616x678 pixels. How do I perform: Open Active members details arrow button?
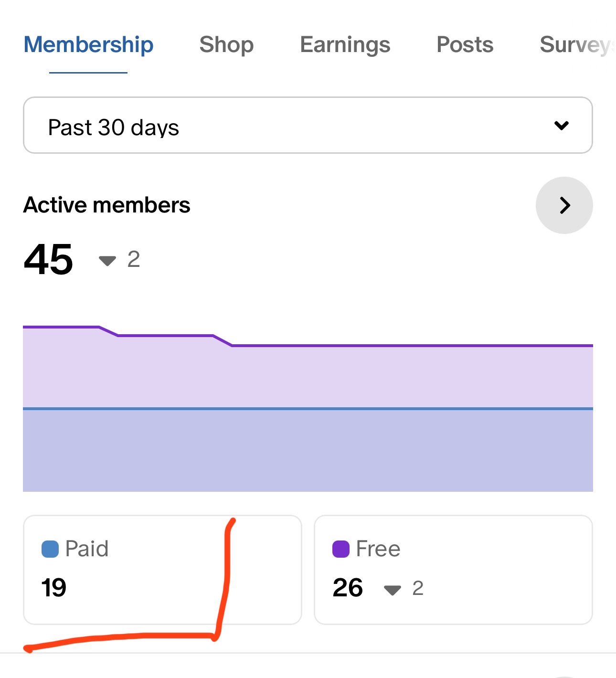click(x=564, y=205)
